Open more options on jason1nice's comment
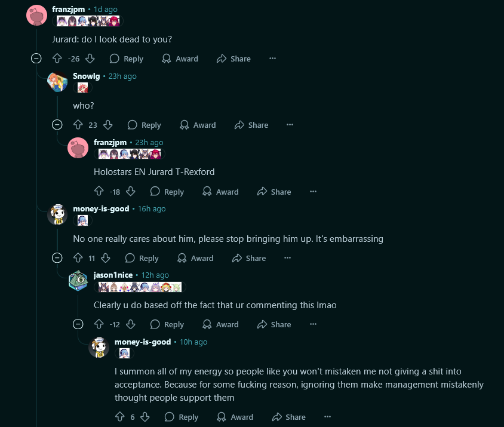This screenshot has width=504, height=427. click(x=313, y=324)
